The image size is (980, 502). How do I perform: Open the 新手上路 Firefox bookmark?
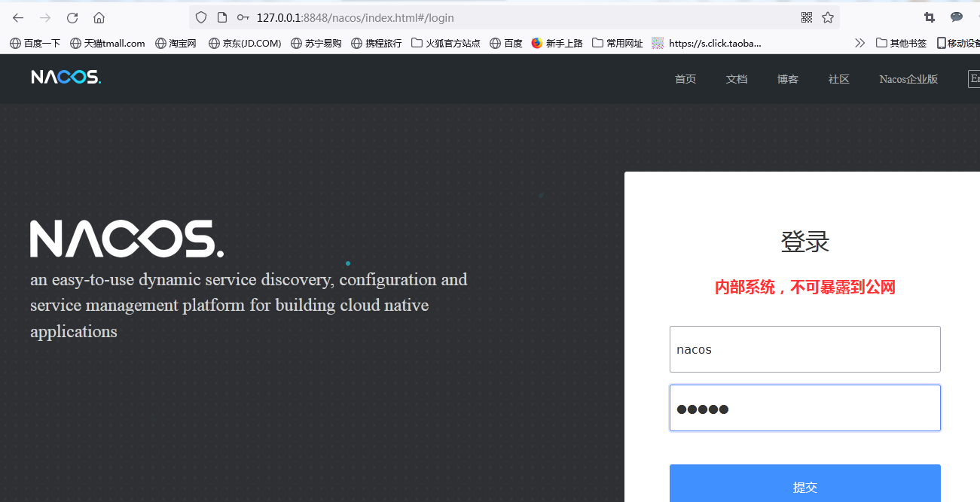pyautogui.click(x=557, y=43)
